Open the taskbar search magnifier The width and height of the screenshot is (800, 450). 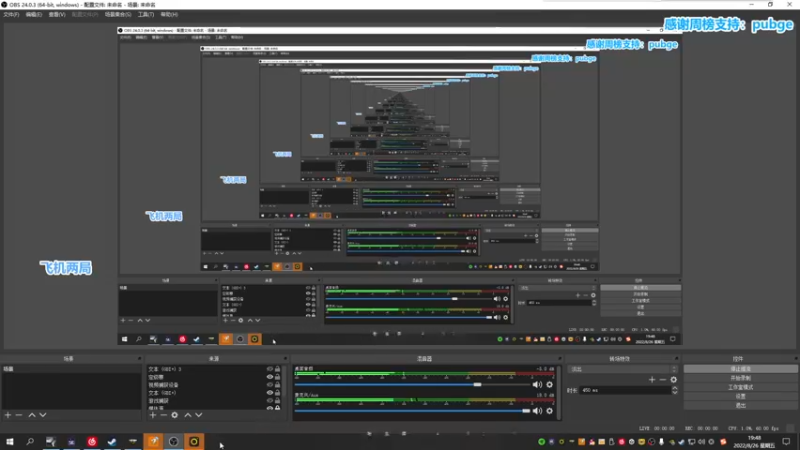(x=30, y=442)
